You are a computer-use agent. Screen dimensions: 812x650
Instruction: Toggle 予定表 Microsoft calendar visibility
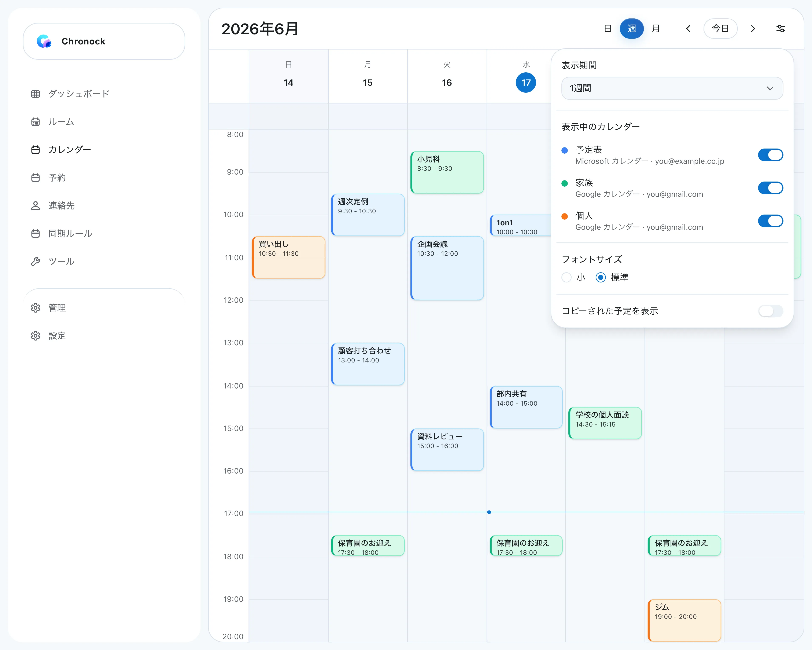pyautogui.click(x=770, y=155)
